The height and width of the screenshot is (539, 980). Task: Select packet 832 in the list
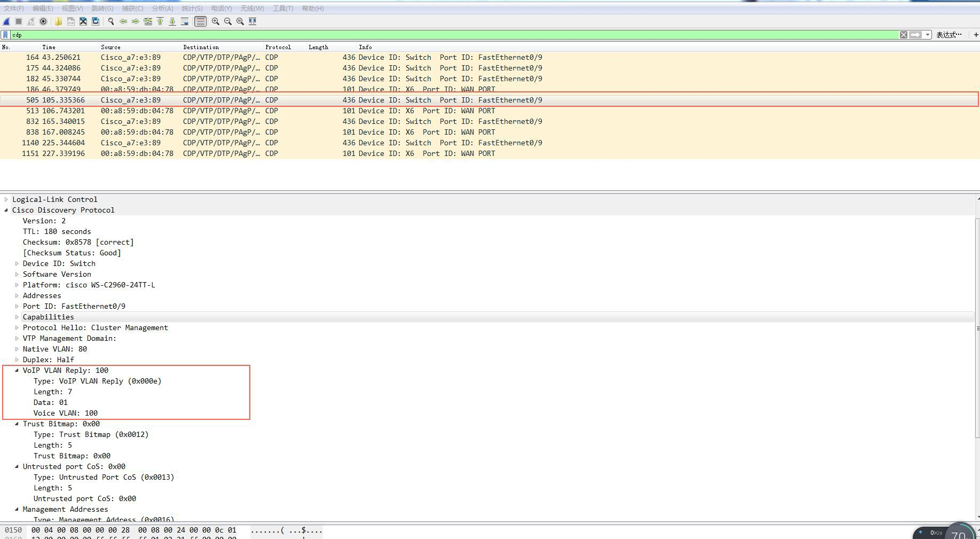(267, 121)
